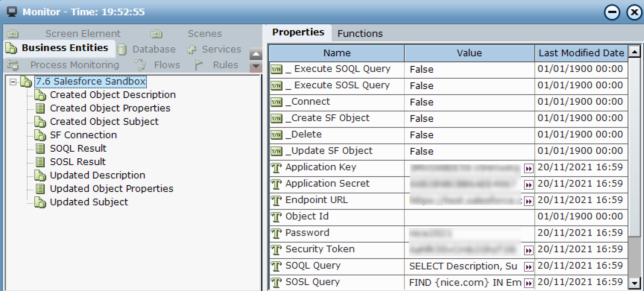Open the Rules tab

217,65
